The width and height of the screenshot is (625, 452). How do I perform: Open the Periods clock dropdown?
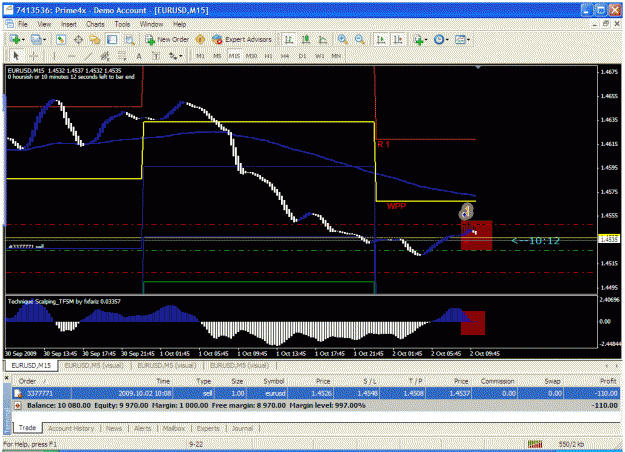click(x=441, y=39)
